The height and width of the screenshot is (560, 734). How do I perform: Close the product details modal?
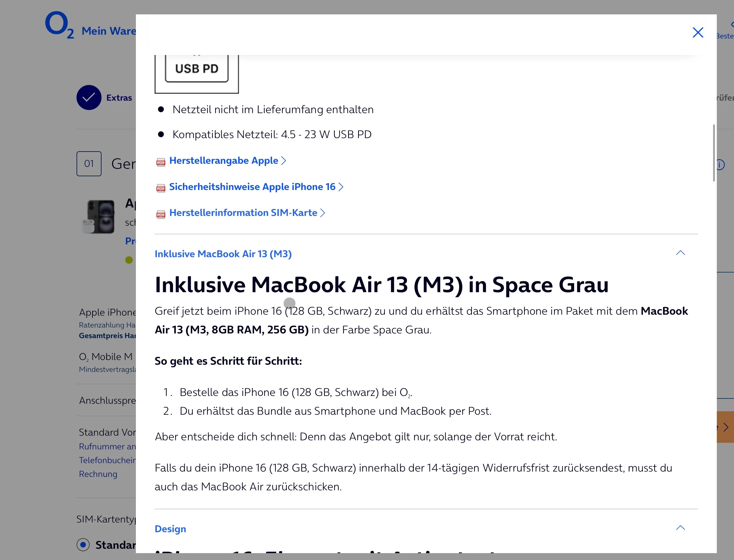click(x=698, y=33)
